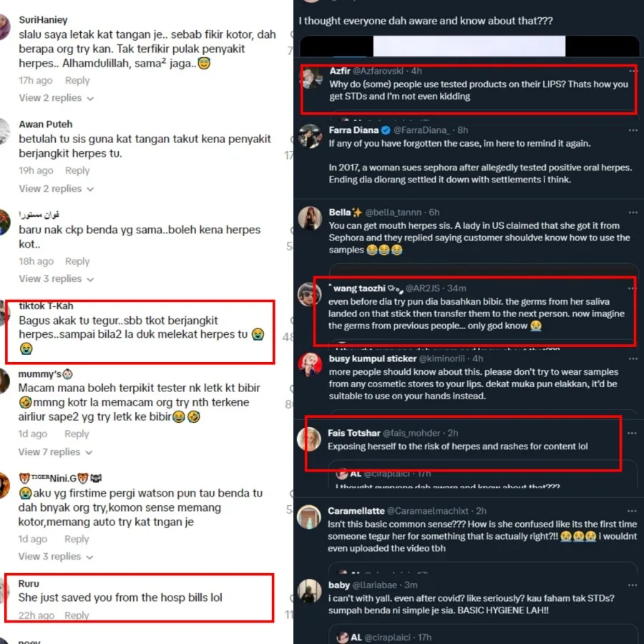This screenshot has height=644, width=644.
Task: Reply to Awan Puteh's comment
Action: coord(77,170)
